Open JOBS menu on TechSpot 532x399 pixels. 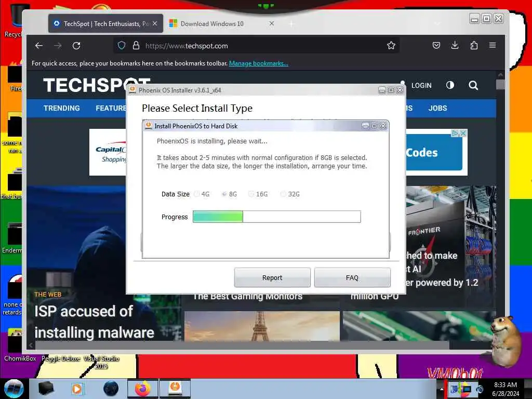437,108
